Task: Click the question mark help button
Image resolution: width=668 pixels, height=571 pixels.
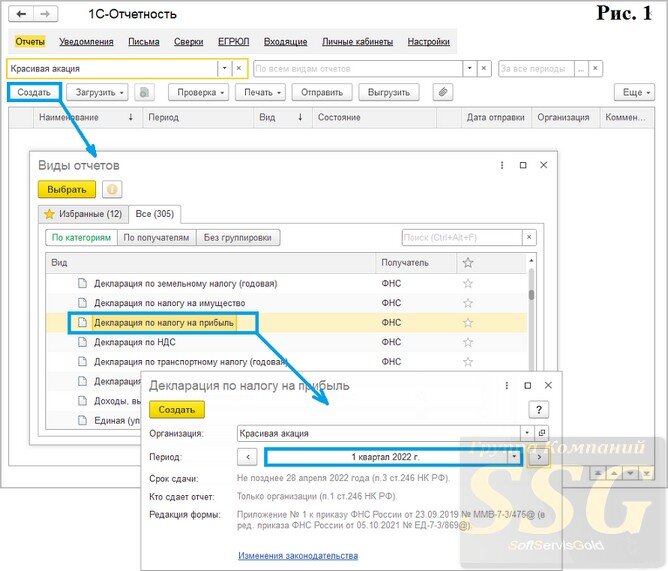Action: [538, 410]
